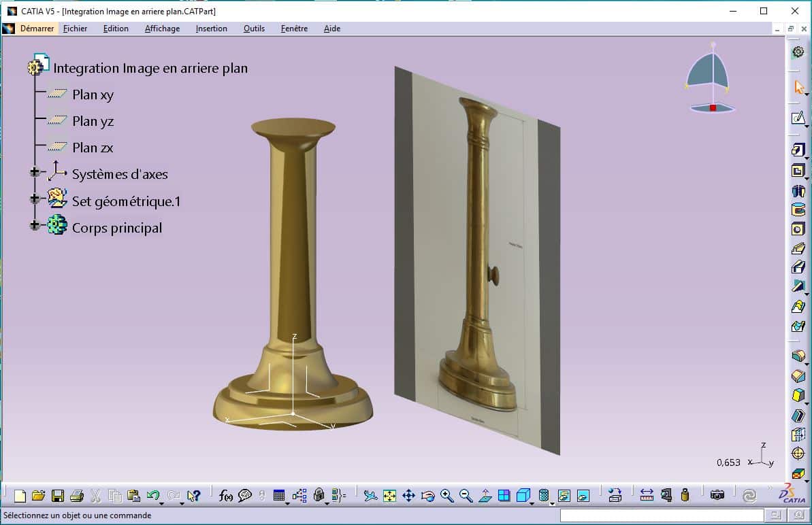
Task: Fit All In view
Action: point(389,496)
